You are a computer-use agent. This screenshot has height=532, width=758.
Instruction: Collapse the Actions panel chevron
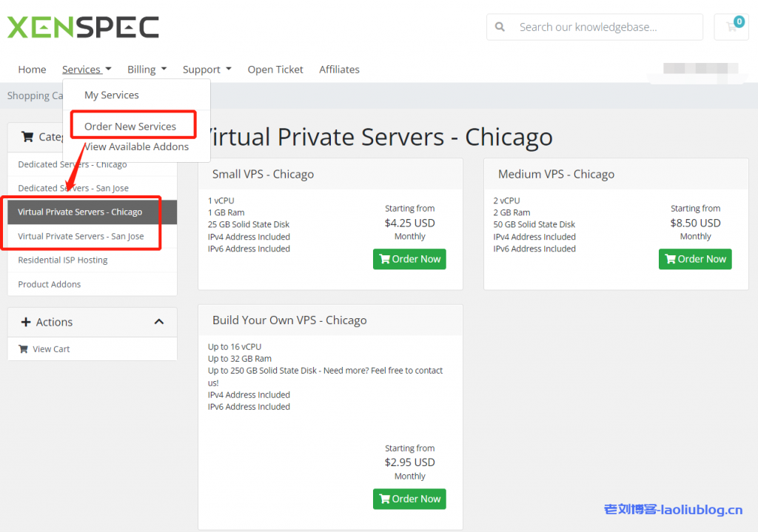tap(158, 322)
